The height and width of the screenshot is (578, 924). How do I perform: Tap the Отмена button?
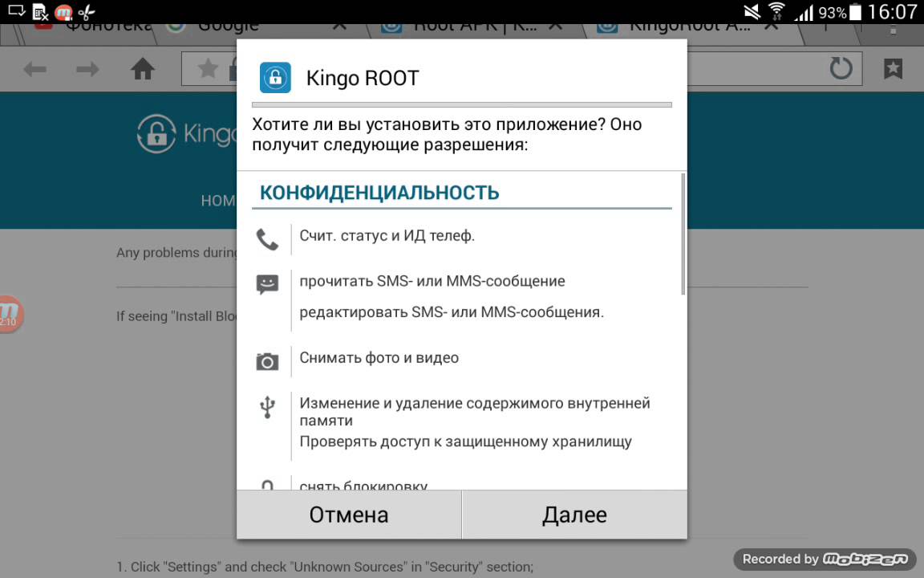pos(349,515)
